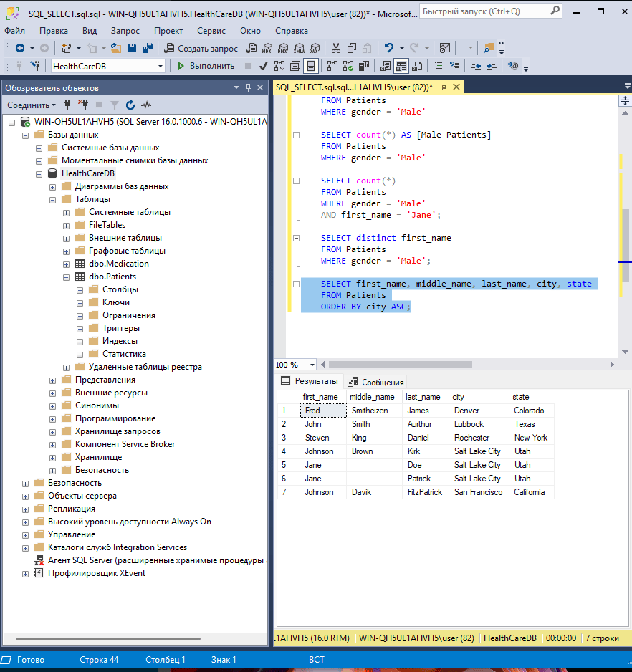This screenshot has width=632, height=672.
Task: Toggle Results to File mode
Action: click(417, 66)
